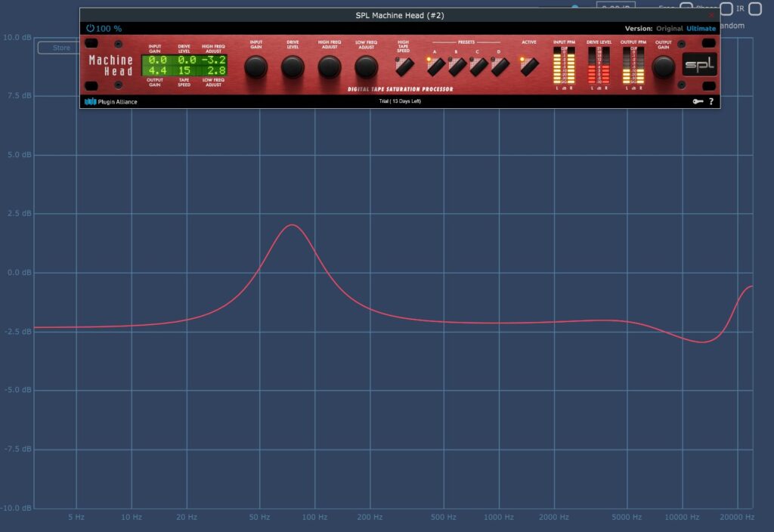
Task: Click the SPL logo badge
Action: pyautogui.click(x=698, y=66)
